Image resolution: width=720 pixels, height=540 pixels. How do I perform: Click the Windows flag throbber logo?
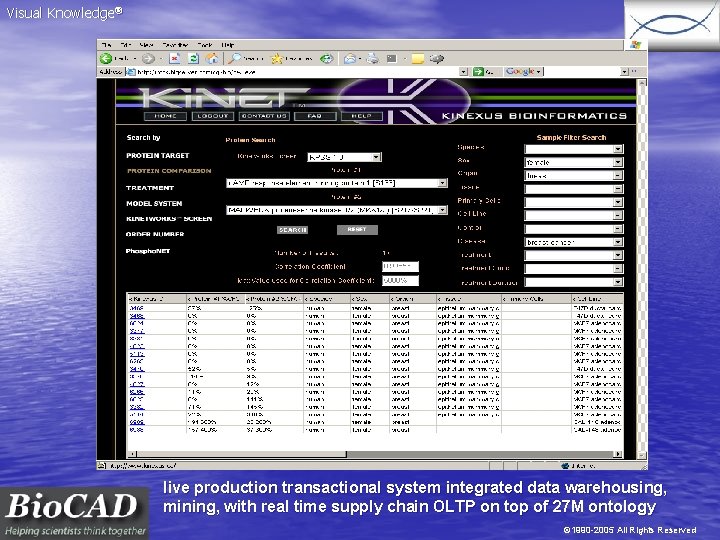click(x=636, y=45)
